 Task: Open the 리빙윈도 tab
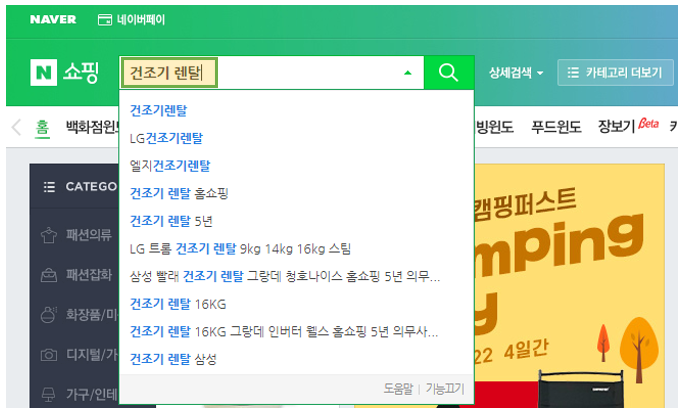pos(494,127)
